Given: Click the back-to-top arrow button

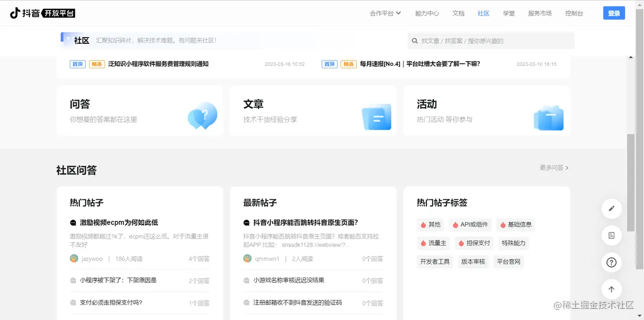Looking at the screenshot, I should pyautogui.click(x=612, y=289).
